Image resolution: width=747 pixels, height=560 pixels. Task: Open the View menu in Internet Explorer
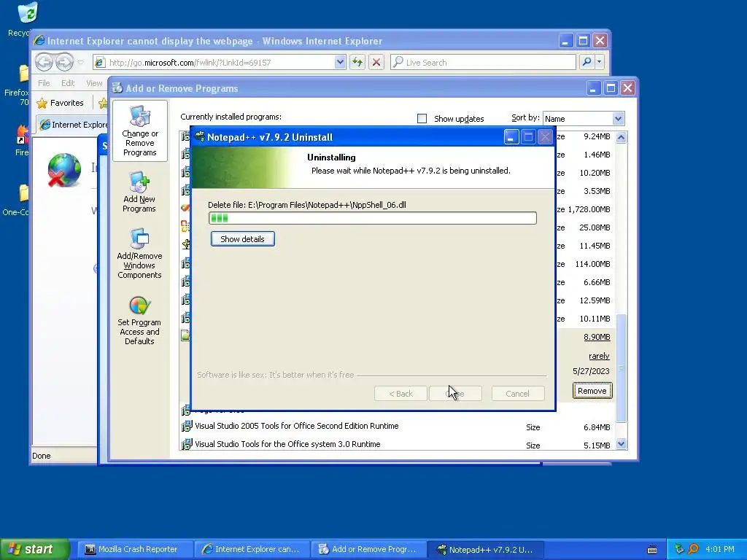[94, 83]
